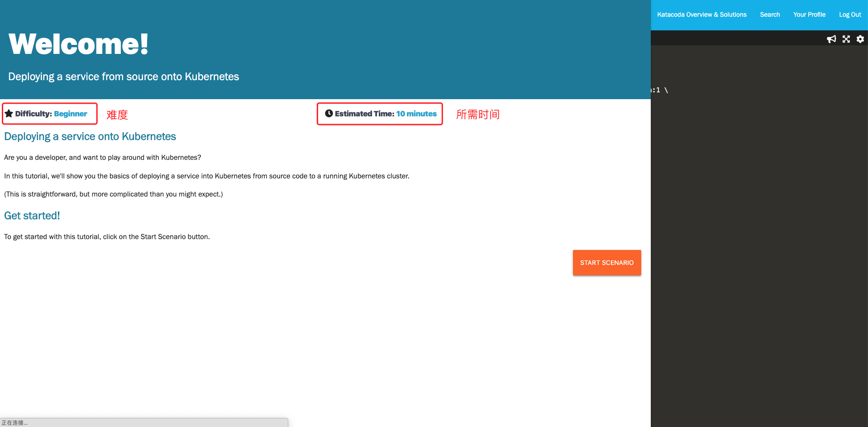Click the Deploying a service onto Kubernetes heading
868x427 pixels.
90,136
